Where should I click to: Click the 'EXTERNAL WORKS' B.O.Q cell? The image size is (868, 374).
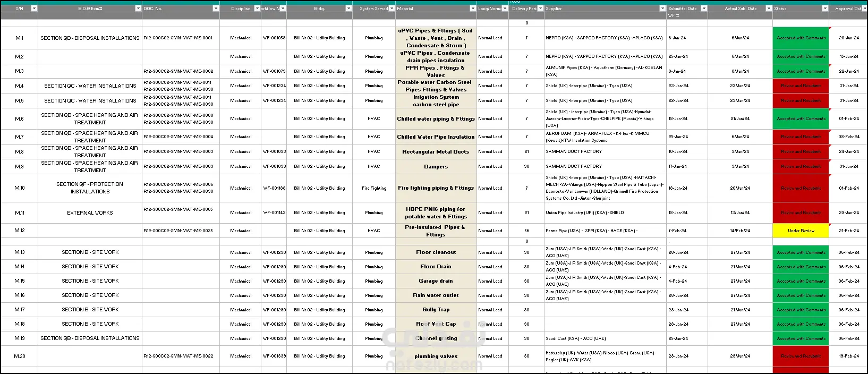tap(90, 212)
